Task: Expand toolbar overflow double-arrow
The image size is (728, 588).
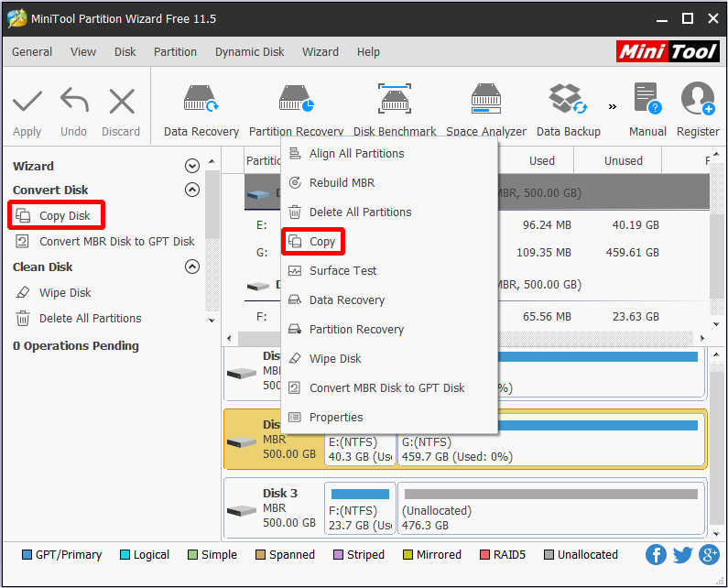Action: point(613,107)
